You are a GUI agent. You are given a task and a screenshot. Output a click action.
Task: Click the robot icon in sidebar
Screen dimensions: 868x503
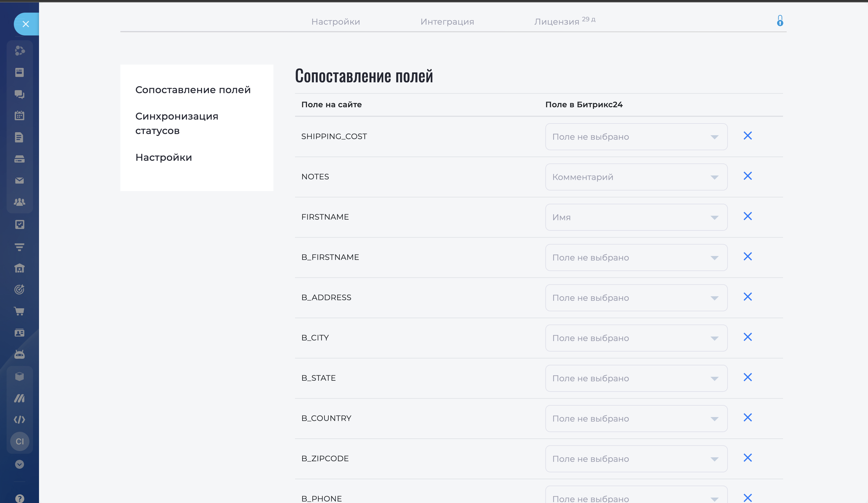coord(19,354)
